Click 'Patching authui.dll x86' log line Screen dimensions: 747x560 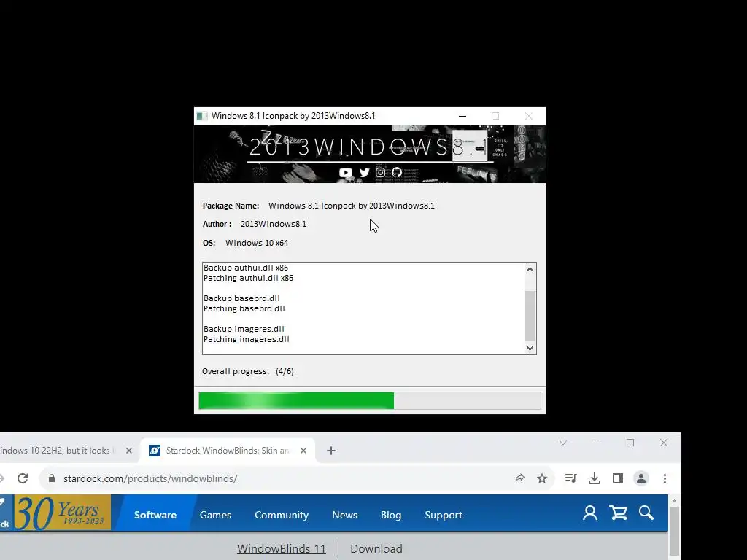pyautogui.click(x=248, y=278)
